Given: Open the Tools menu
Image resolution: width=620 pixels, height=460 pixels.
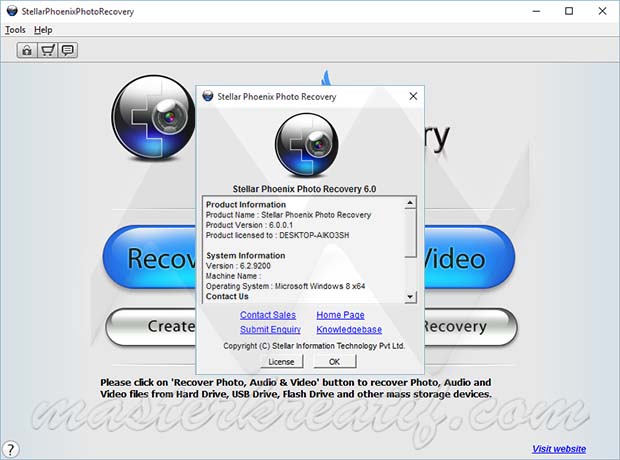Looking at the screenshot, I should pyautogui.click(x=15, y=30).
